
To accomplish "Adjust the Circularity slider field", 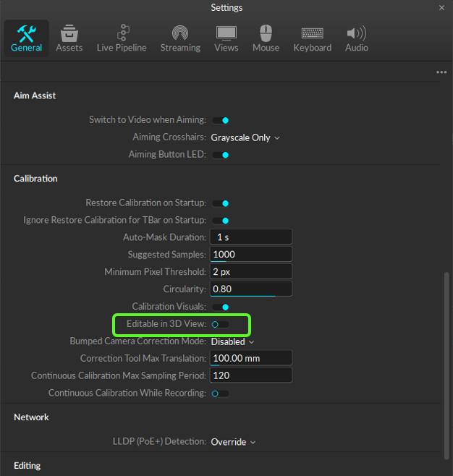I will (x=251, y=289).
